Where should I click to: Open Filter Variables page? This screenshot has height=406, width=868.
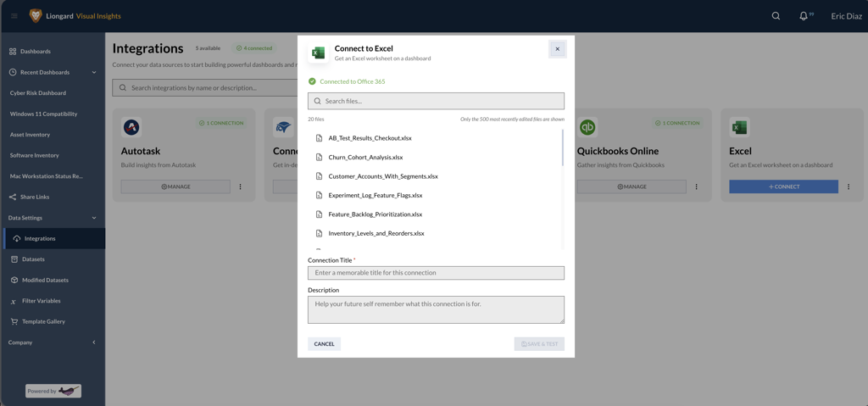point(42,301)
